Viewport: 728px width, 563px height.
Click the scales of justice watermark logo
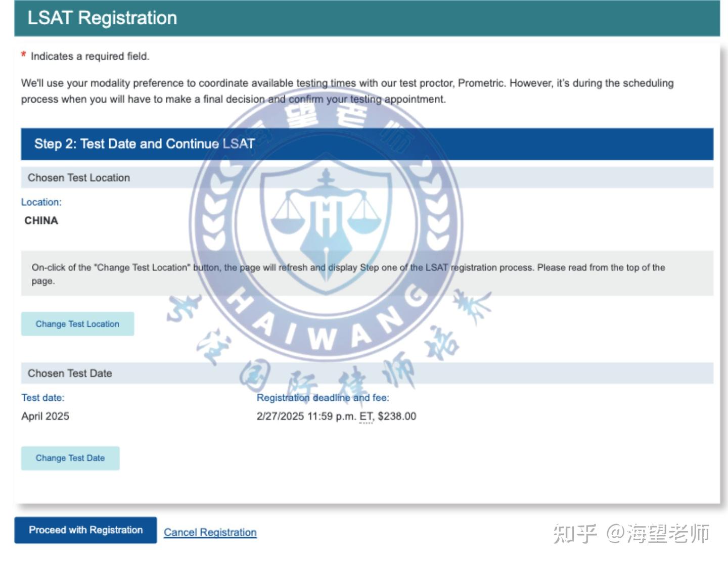point(326,225)
